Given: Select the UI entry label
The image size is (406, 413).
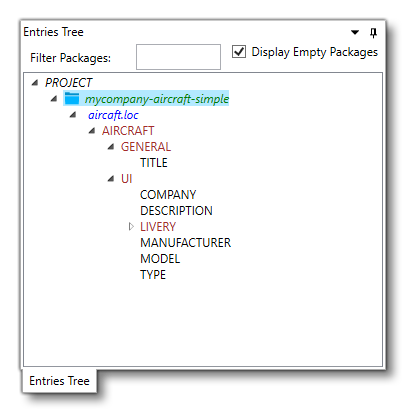Looking at the screenshot, I should click(127, 179).
